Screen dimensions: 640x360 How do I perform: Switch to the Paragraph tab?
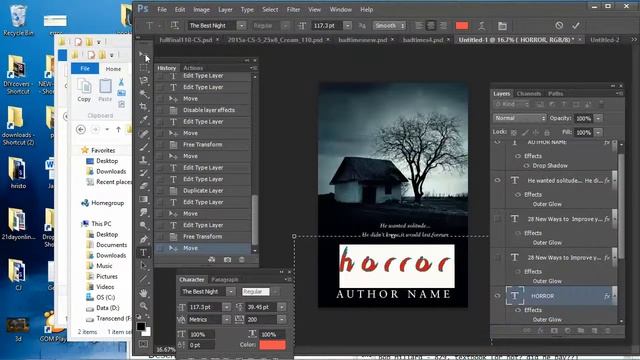(224, 280)
